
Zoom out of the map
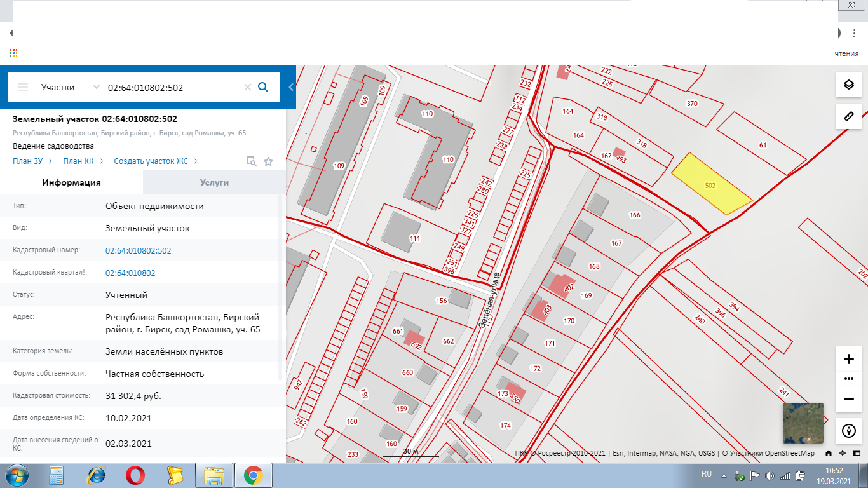[848, 398]
